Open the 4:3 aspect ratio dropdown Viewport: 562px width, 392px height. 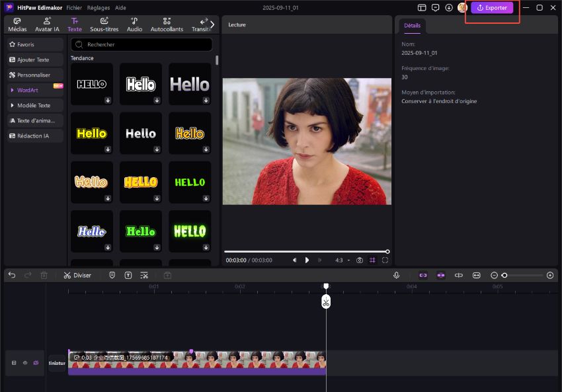(341, 260)
